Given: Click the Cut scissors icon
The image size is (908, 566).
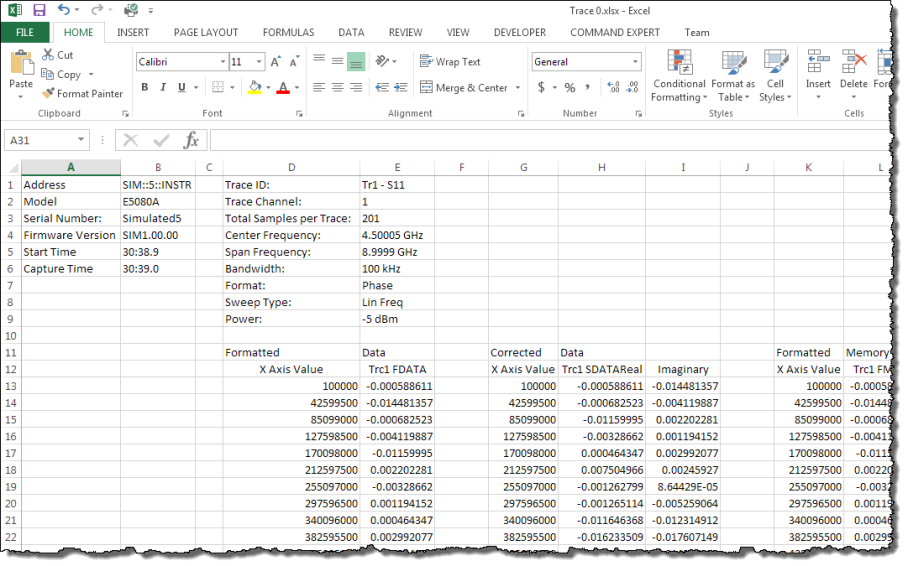Looking at the screenshot, I should (x=48, y=55).
